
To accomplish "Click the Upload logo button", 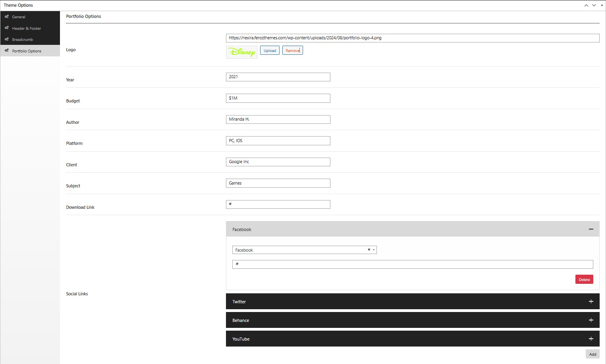I will (x=270, y=50).
